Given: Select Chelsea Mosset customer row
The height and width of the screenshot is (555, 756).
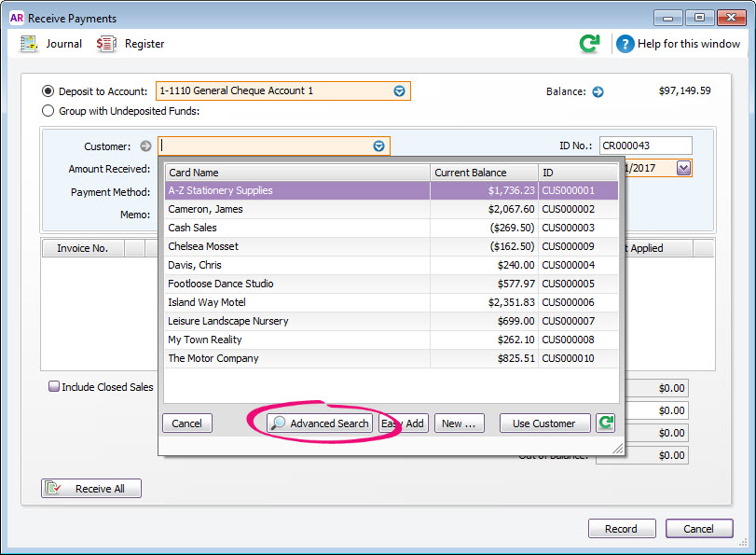Looking at the screenshot, I should coord(391,246).
